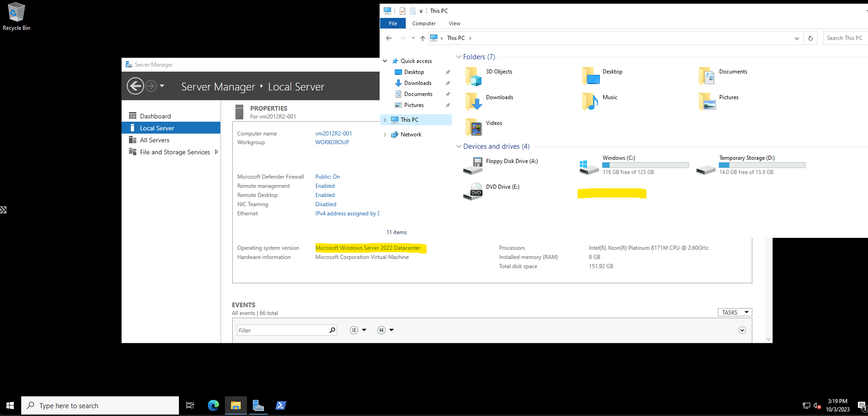This screenshot has height=416, width=868.
Task: Select Temporary Storage (D:) drive
Action: 751,165
